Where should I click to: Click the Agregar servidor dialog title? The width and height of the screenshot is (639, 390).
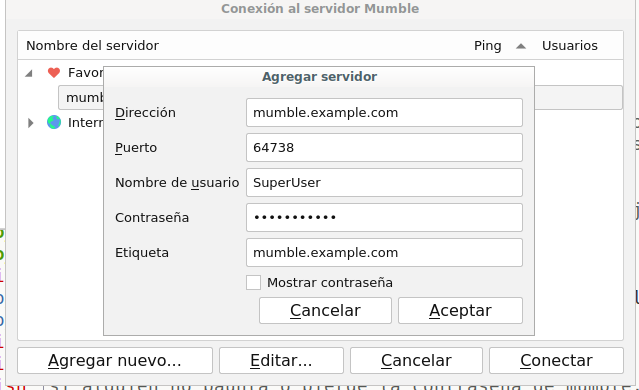pos(319,77)
